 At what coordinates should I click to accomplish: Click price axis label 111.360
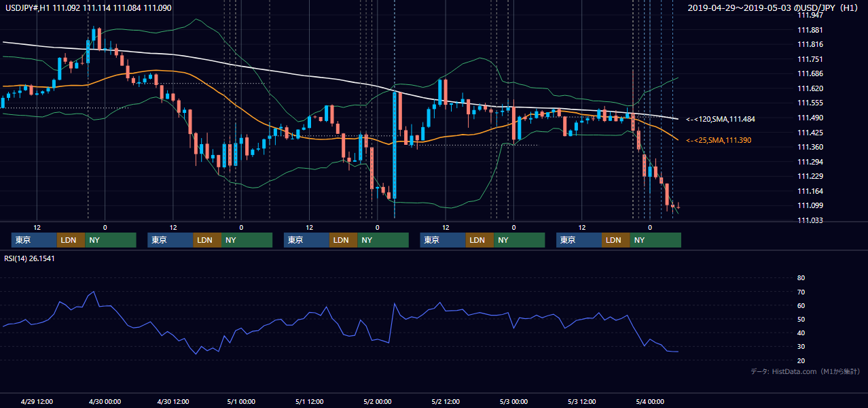pos(810,147)
